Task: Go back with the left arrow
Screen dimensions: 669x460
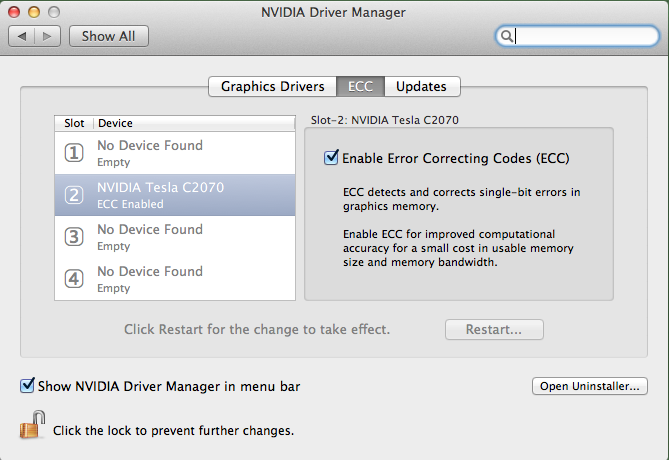Action: [23, 36]
